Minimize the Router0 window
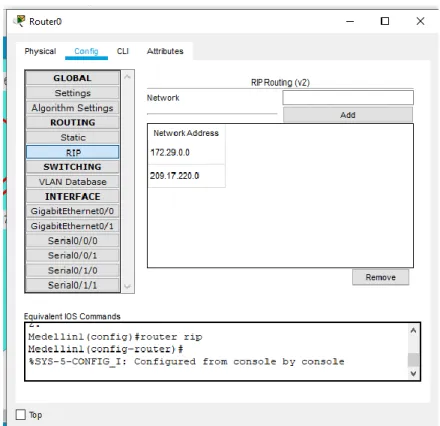 tap(350, 21)
